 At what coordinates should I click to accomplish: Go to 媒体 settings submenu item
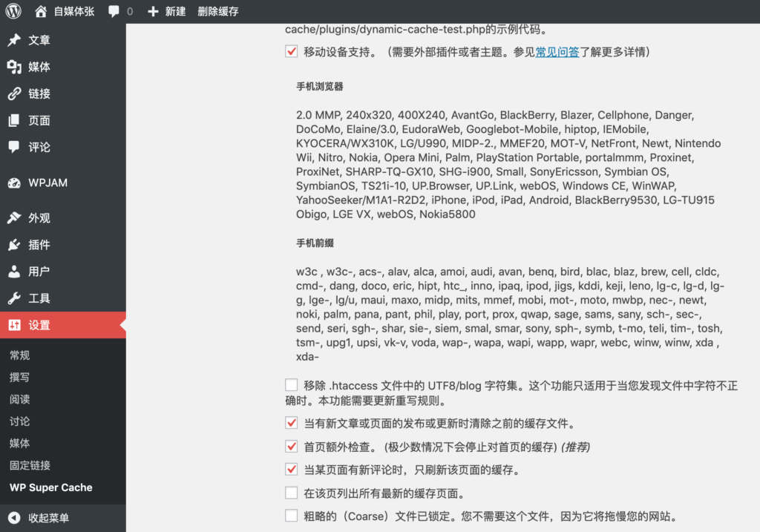pyautogui.click(x=20, y=444)
